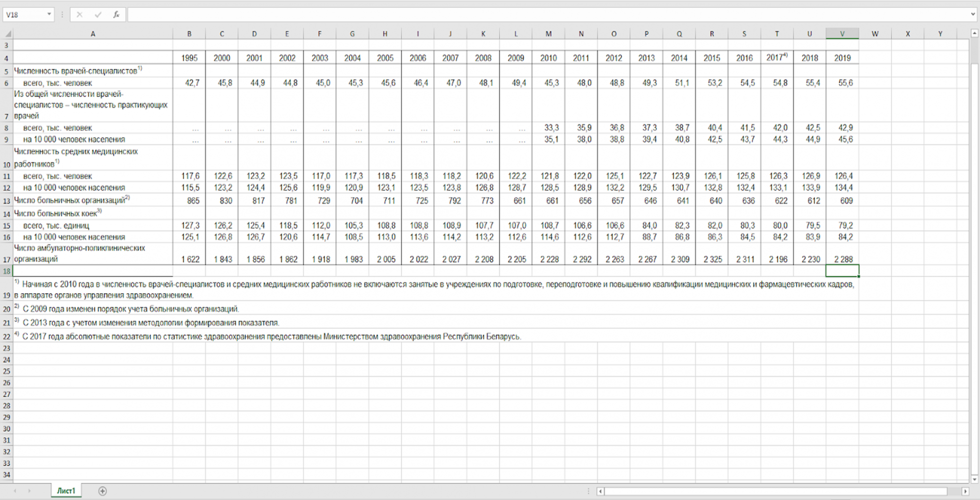Click the value 134,4 in row 12

pyautogui.click(x=843, y=187)
